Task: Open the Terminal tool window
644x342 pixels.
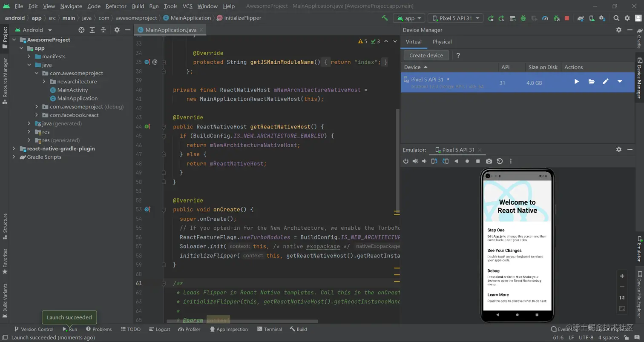Action: tap(269, 329)
